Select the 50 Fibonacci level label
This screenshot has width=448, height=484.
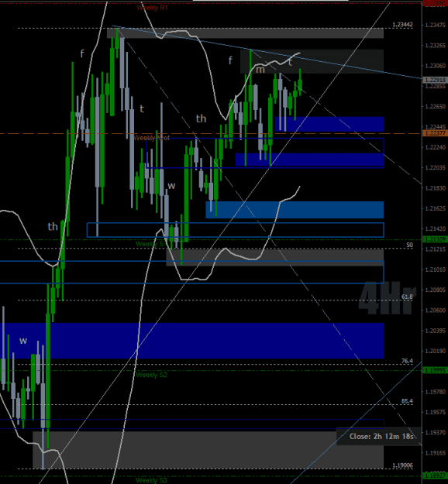409,245
